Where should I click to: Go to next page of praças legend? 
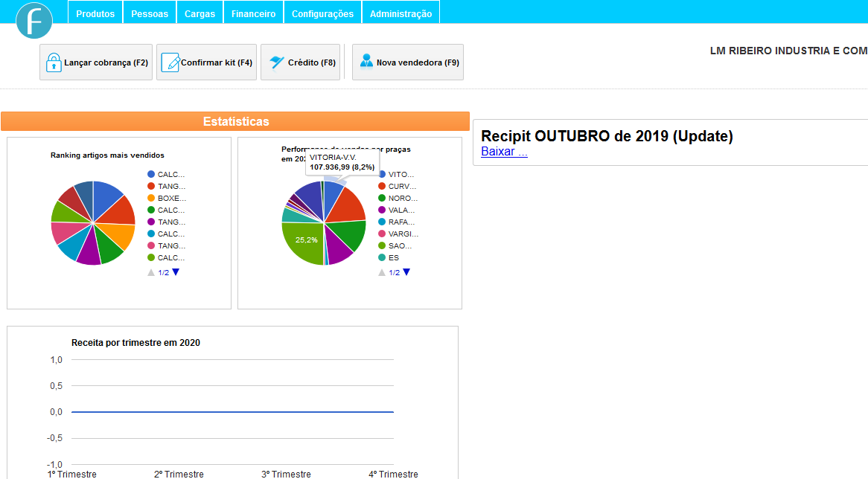coord(406,272)
